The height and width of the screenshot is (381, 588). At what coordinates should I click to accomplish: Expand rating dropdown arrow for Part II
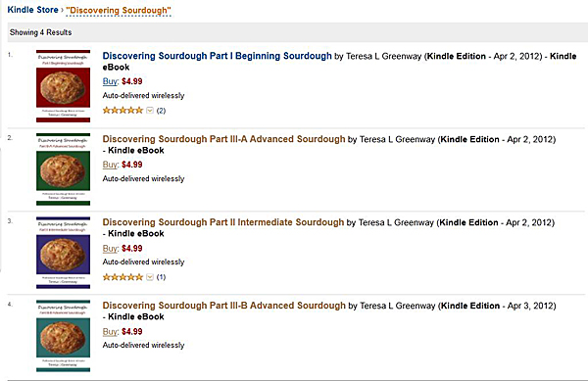(150, 277)
